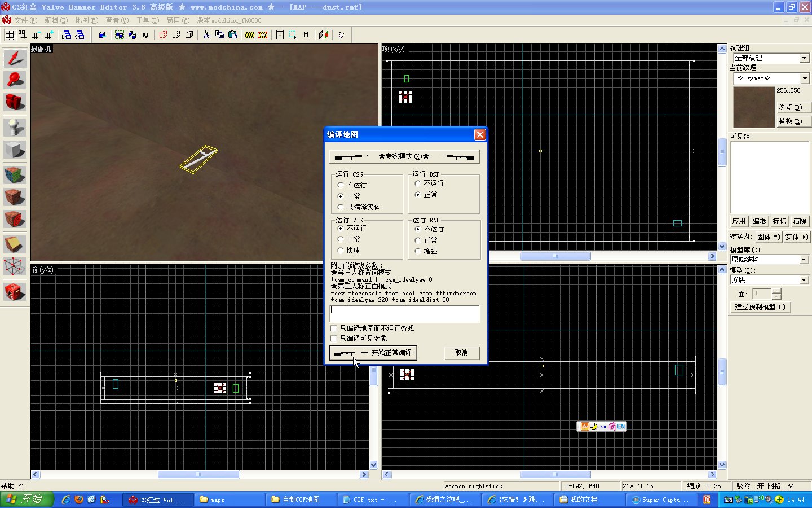Screen dimensions: 812x508
Task: Open the 地图 menu
Action: [86, 20]
